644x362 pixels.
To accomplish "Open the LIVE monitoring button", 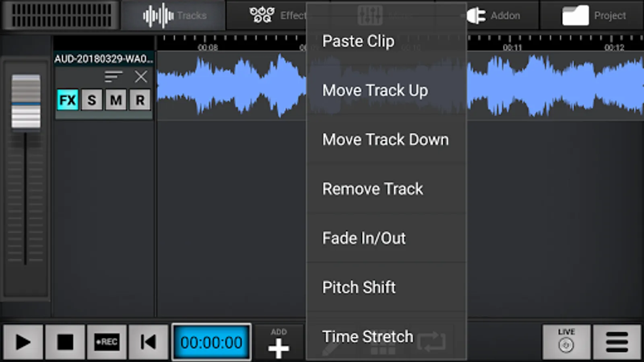I will pyautogui.click(x=566, y=342).
